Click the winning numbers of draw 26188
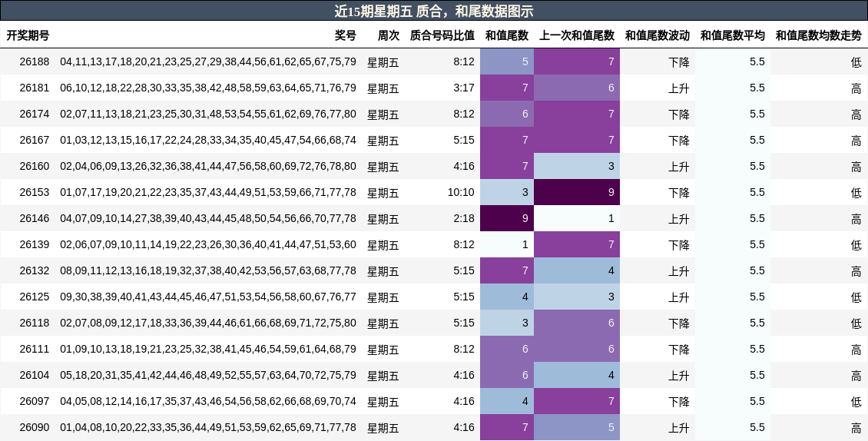The height and width of the screenshot is (441, 868). pos(208,61)
